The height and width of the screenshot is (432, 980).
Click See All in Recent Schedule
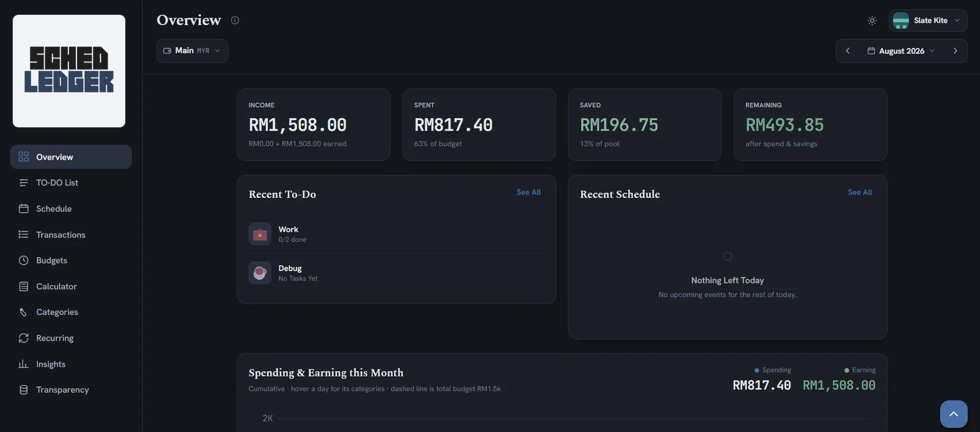point(860,192)
